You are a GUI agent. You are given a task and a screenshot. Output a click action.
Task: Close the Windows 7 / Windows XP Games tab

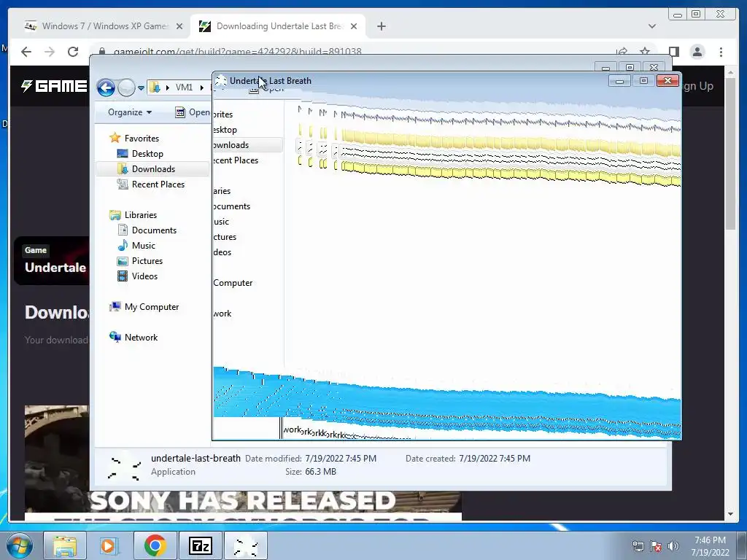[x=179, y=26]
